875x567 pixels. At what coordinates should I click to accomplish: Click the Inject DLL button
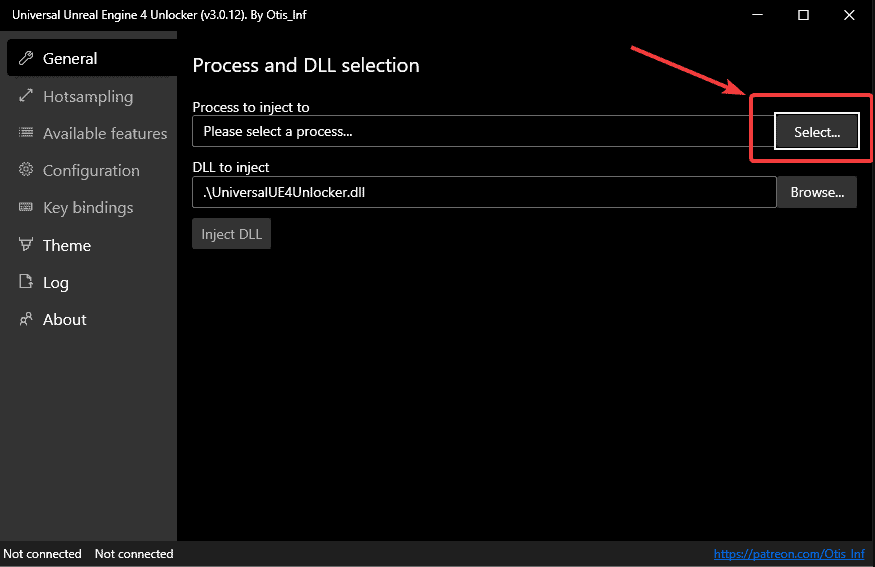231,234
